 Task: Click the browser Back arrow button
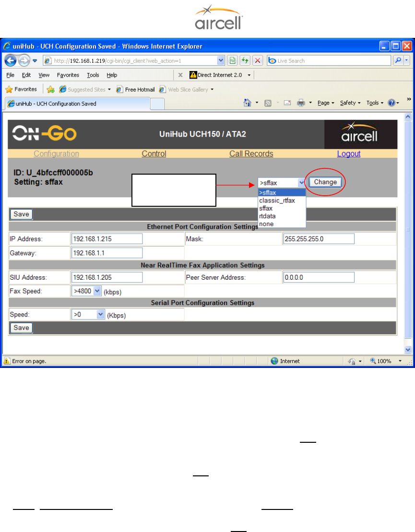11,61
